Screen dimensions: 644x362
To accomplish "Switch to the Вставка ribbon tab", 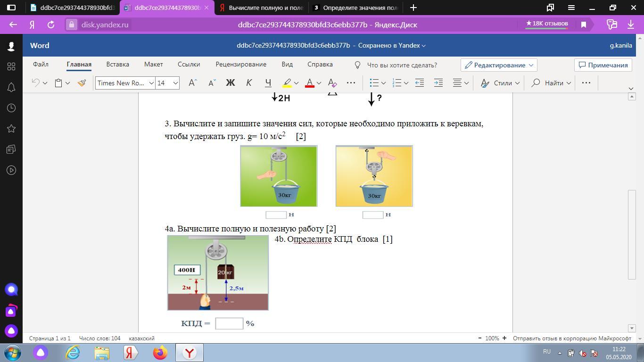I will pos(117,65).
